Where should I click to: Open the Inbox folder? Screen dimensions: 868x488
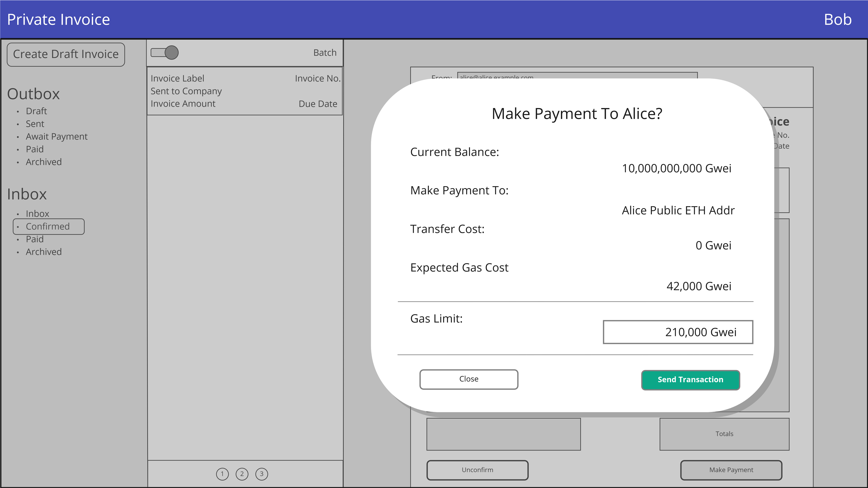coord(37,213)
